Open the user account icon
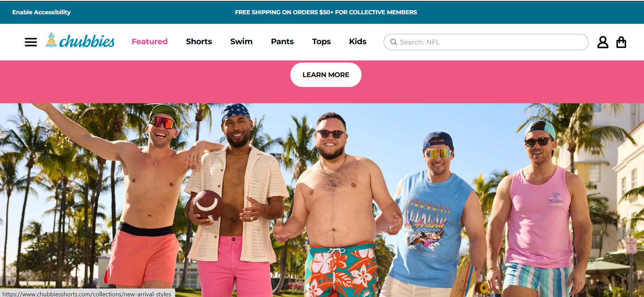Viewport: 644px width, 297px height. pyautogui.click(x=603, y=42)
